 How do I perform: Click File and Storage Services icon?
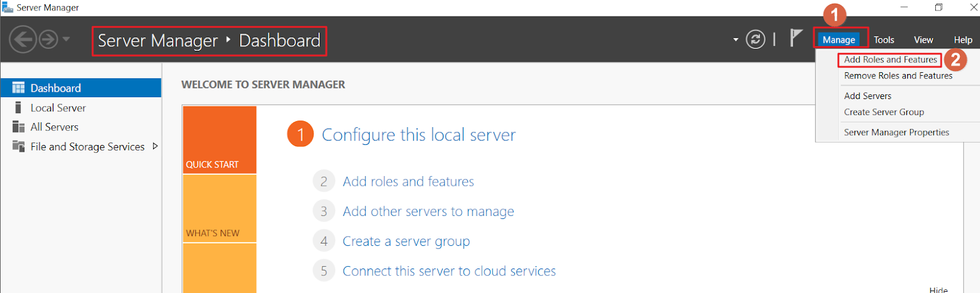click(18, 147)
